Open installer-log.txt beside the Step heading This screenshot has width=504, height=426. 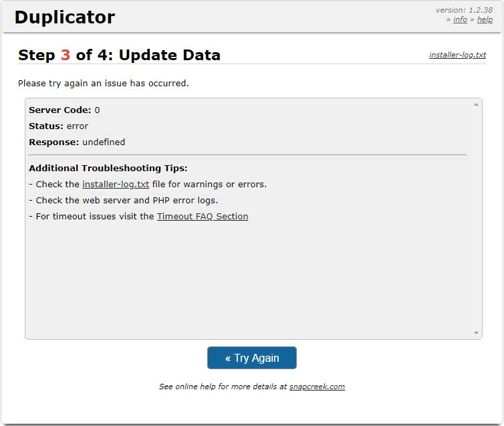[x=457, y=55]
